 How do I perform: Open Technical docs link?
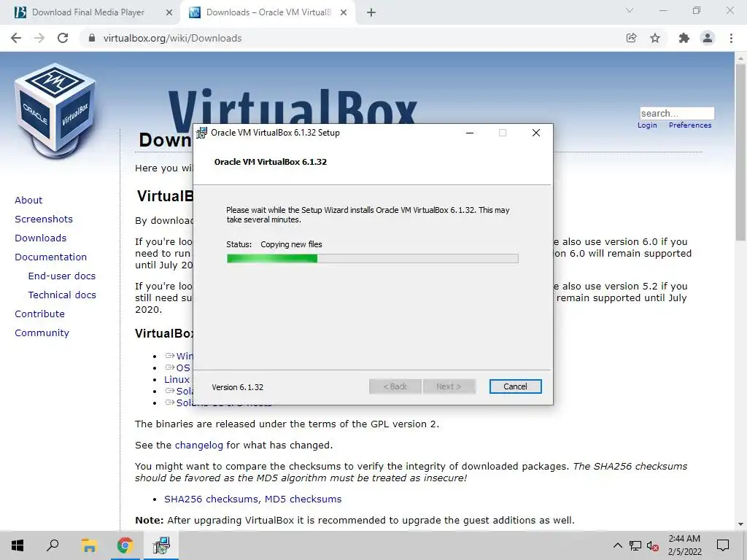click(62, 295)
